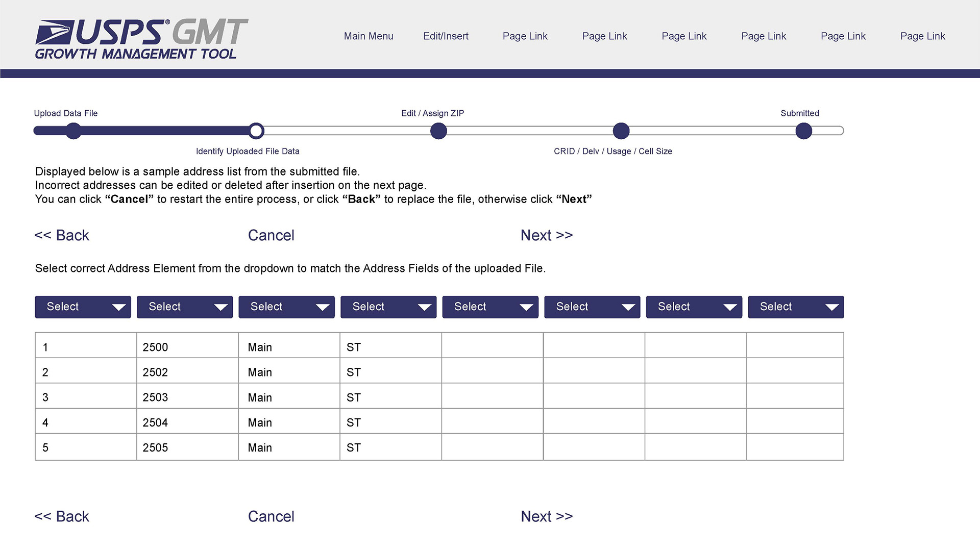Click the top Cancel link

271,235
